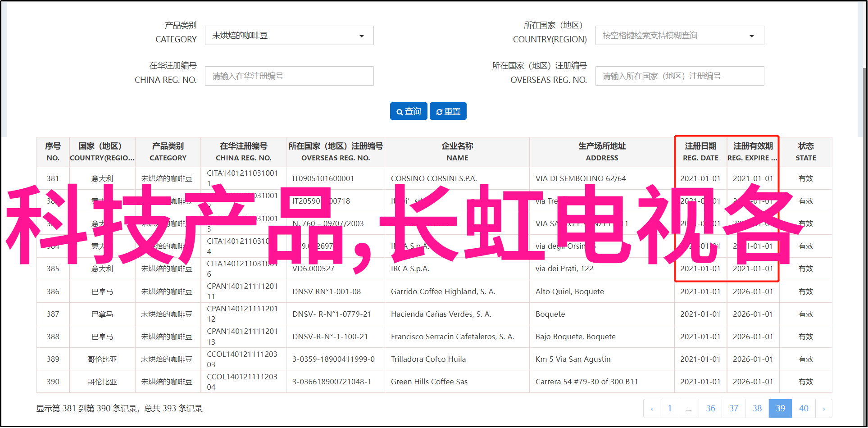
Task: Open page 40 in pagination
Action: (804, 409)
